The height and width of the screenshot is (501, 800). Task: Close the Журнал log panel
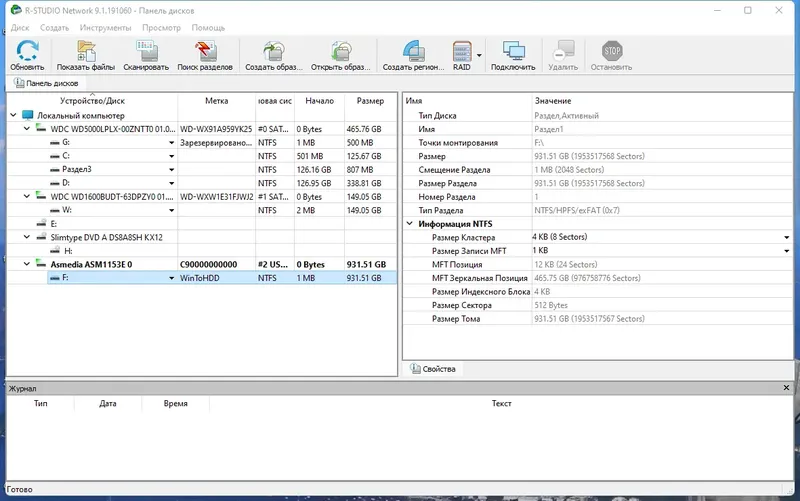786,388
